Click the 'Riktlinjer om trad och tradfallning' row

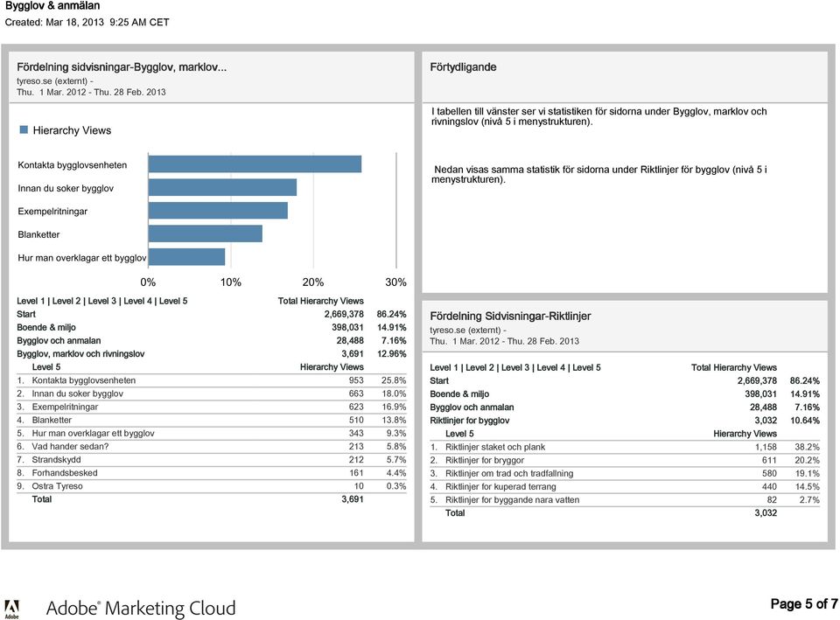tap(625, 473)
